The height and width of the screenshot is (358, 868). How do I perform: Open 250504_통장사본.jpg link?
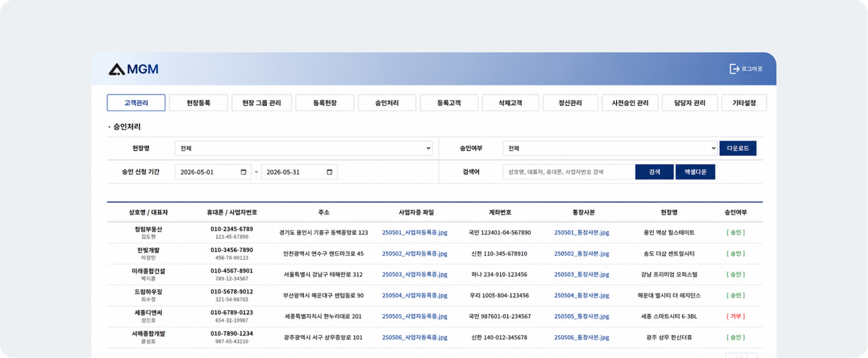[x=582, y=296]
